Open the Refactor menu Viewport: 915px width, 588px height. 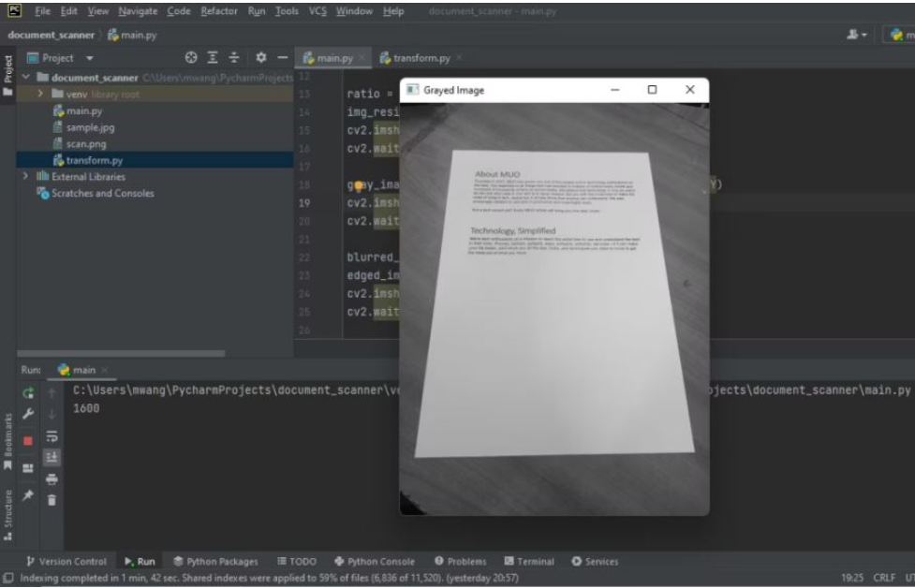coord(218,11)
